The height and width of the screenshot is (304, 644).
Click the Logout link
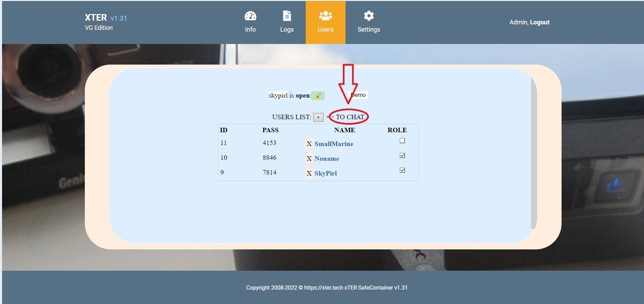[540, 22]
